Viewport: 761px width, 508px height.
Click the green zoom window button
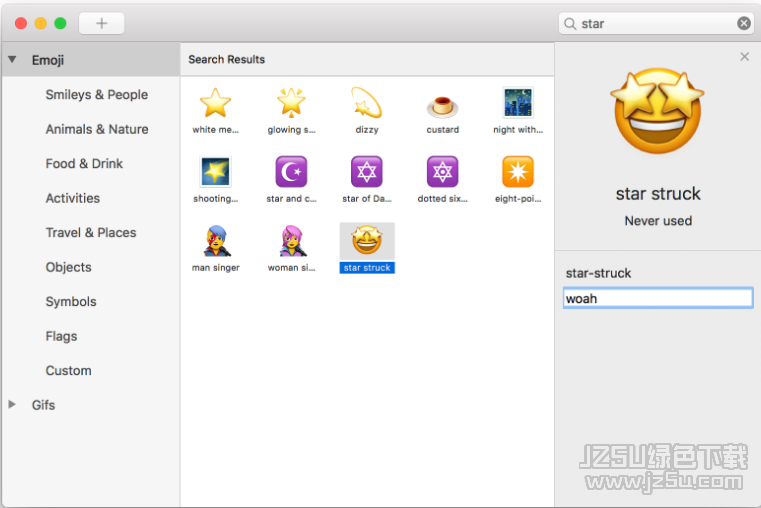point(60,23)
